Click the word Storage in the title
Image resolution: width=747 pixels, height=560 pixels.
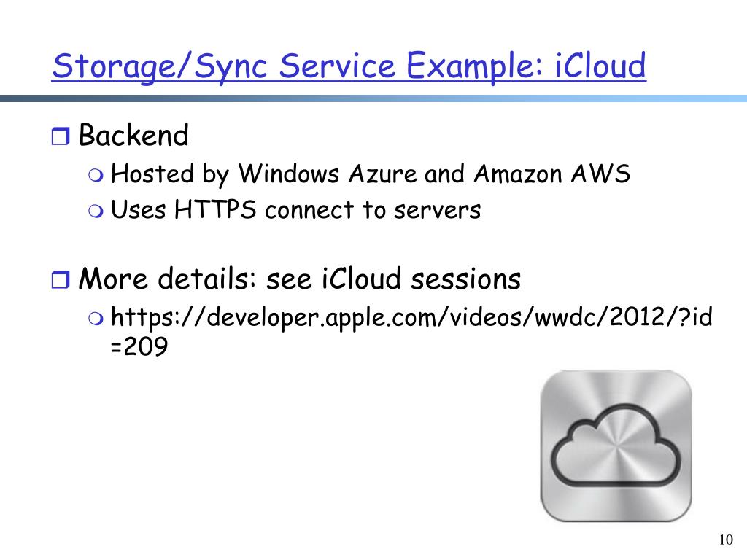pyautogui.click(x=115, y=66)
